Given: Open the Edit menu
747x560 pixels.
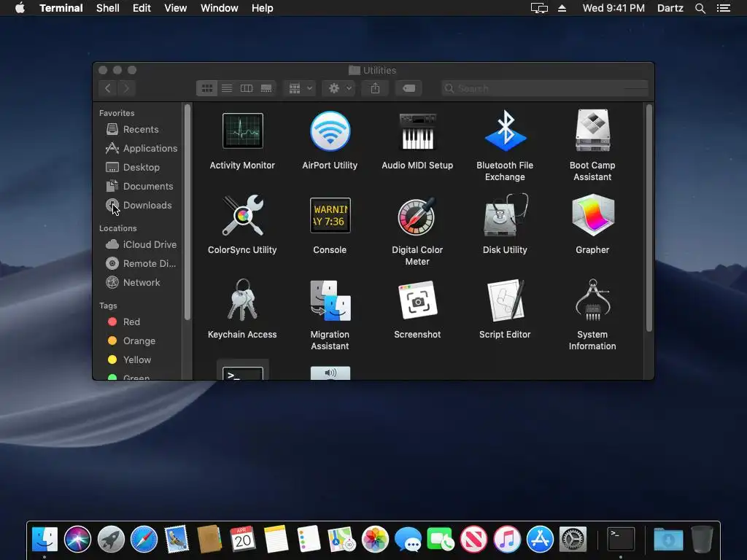Looking at the screenshot, I should tap(142, 8).
